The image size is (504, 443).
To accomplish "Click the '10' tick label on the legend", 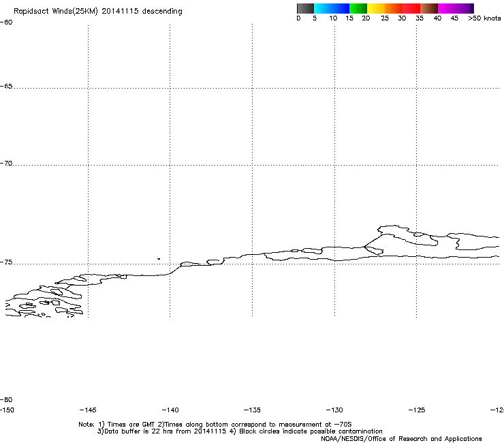I will point(333,18).
